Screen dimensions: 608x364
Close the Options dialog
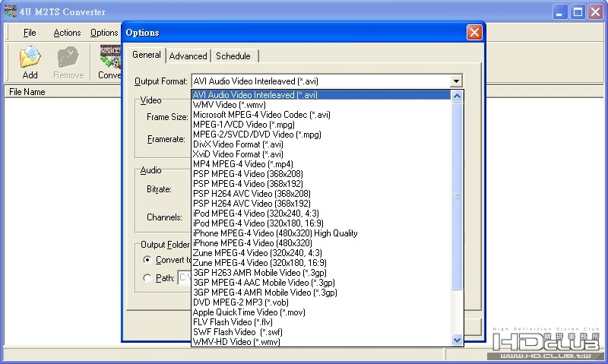pos(474,32)
